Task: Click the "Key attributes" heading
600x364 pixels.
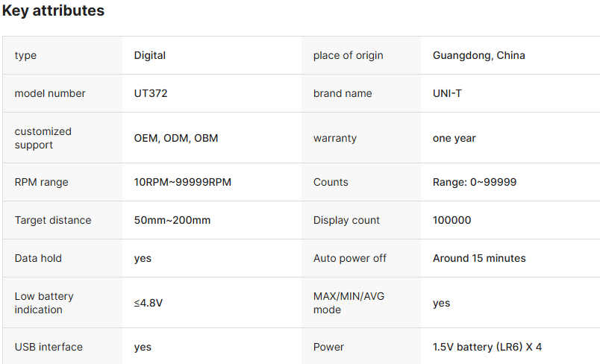Action: click(53, 11)
